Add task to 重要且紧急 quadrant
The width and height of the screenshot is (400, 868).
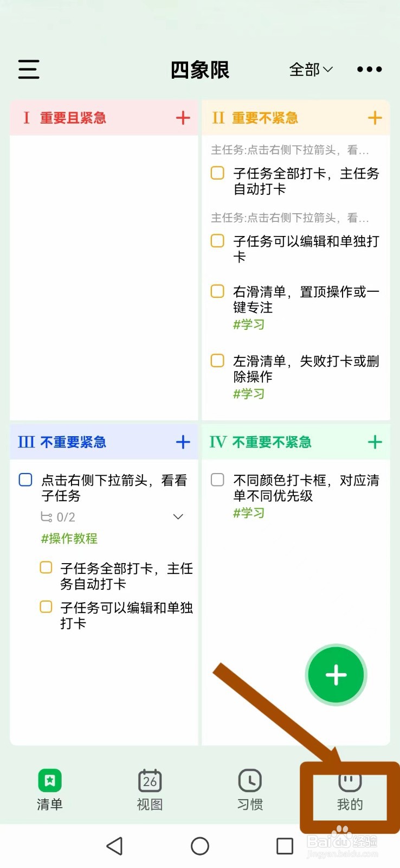[183, 118]
